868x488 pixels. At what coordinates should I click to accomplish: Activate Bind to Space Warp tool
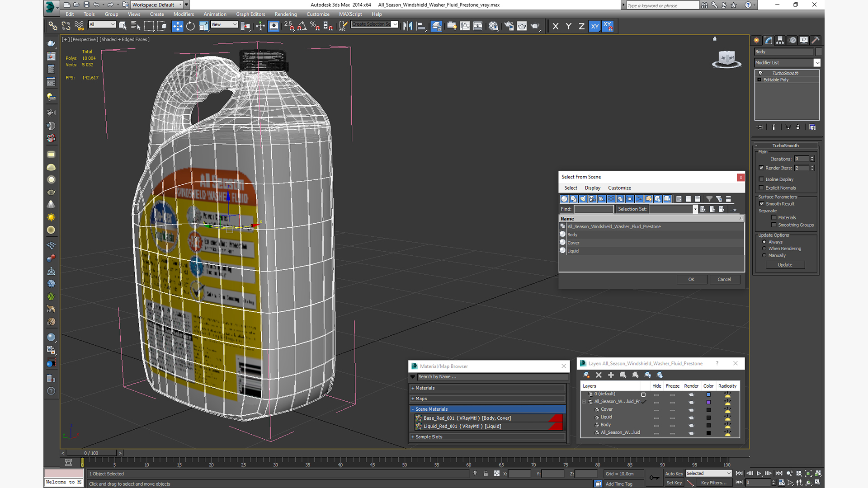click(79, 26)
